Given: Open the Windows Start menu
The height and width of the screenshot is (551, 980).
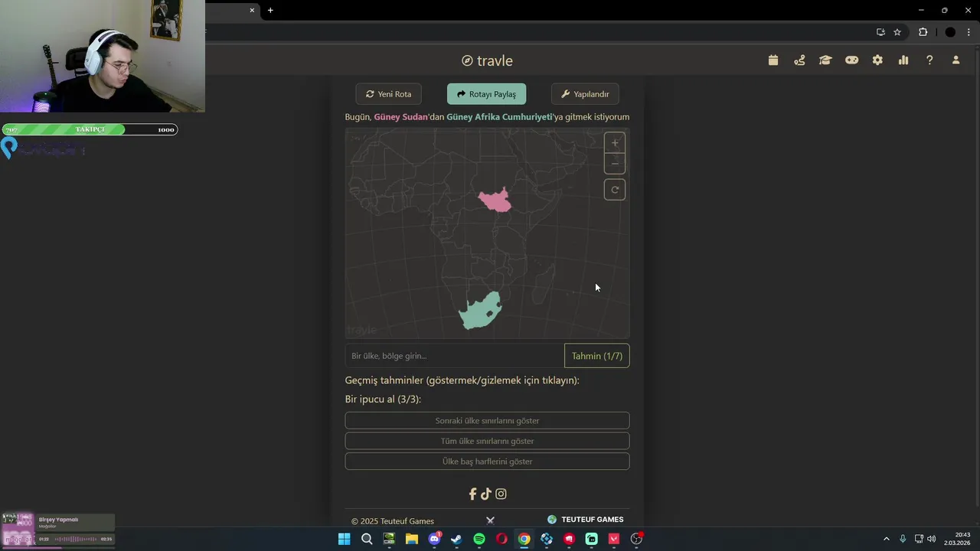Looking at the screenshot, I should [x=345, y=539].
